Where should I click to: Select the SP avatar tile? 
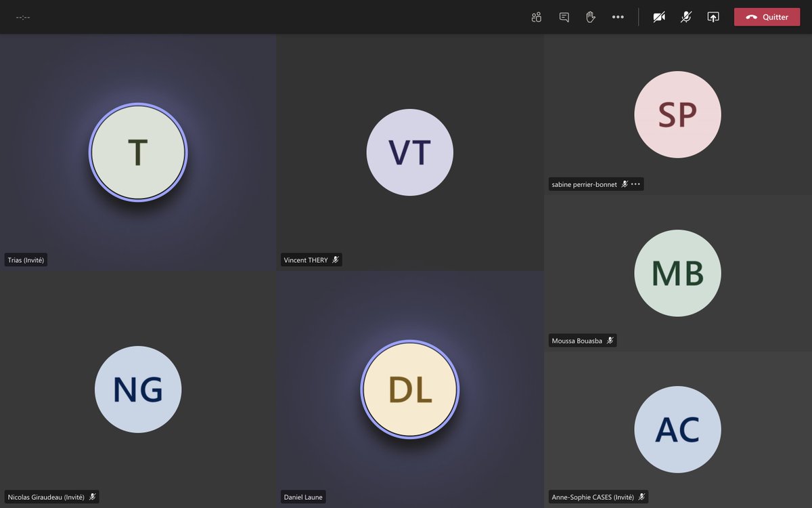click(677, 114)
